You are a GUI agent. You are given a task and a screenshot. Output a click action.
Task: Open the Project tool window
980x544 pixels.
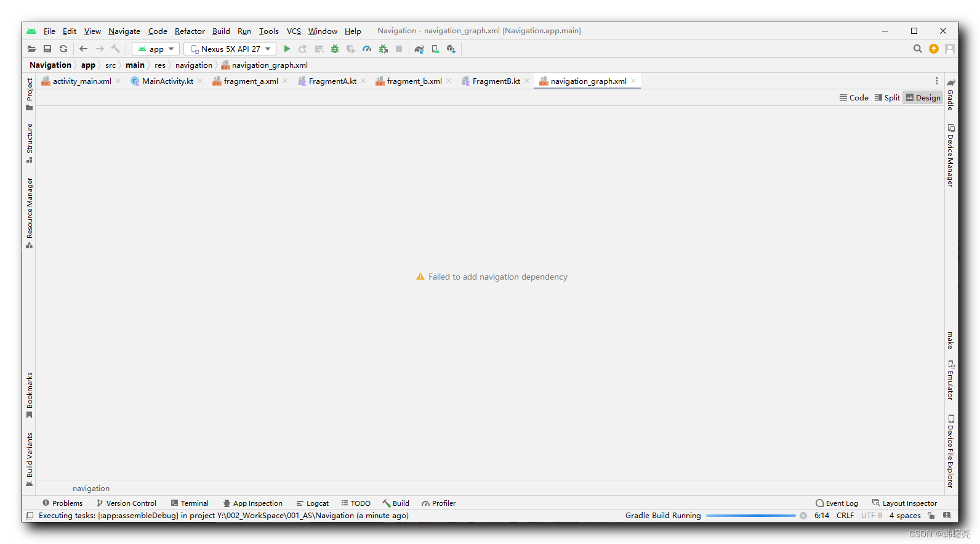click(29, 94)
